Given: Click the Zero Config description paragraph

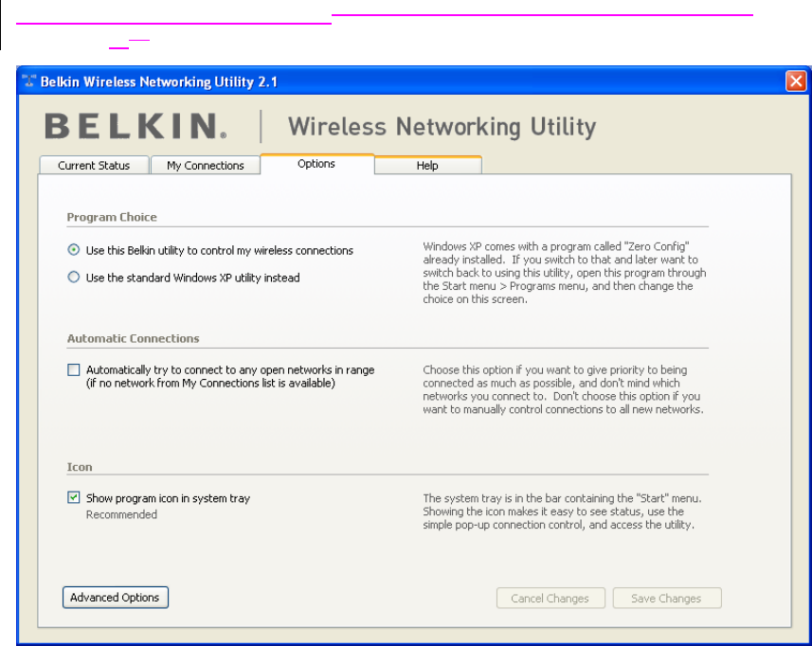Looking at the screenshot, I should point(565,273).
